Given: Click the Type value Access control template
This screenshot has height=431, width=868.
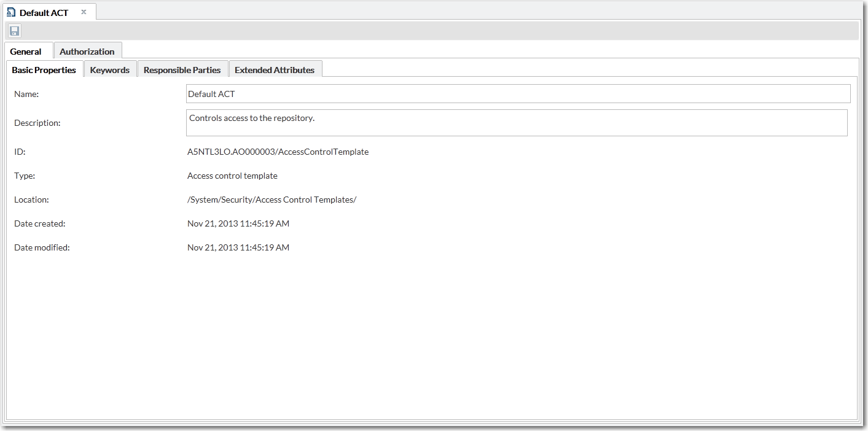Looking at the screenshot, I should [x=232, y=176].
